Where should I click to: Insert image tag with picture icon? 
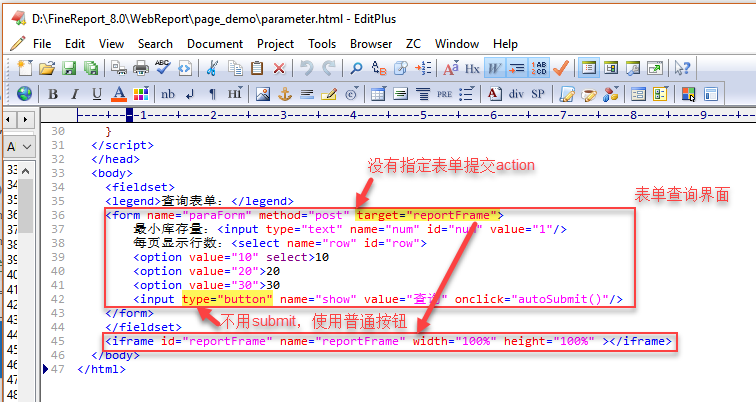(x=263, y=94)
